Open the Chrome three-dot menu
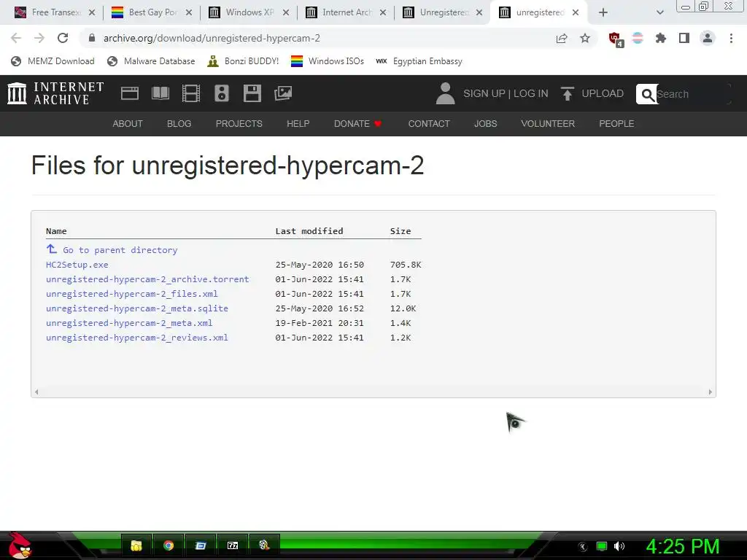 click(x=731, y=38)
